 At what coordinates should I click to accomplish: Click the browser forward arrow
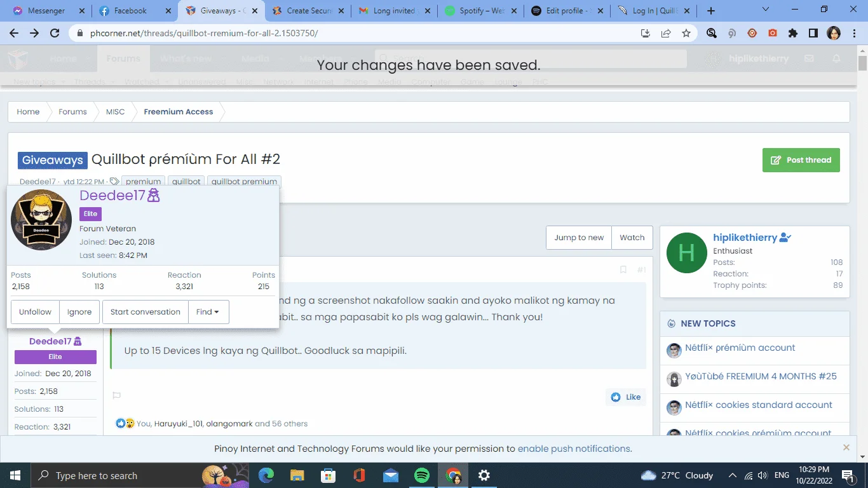[34, 33]
